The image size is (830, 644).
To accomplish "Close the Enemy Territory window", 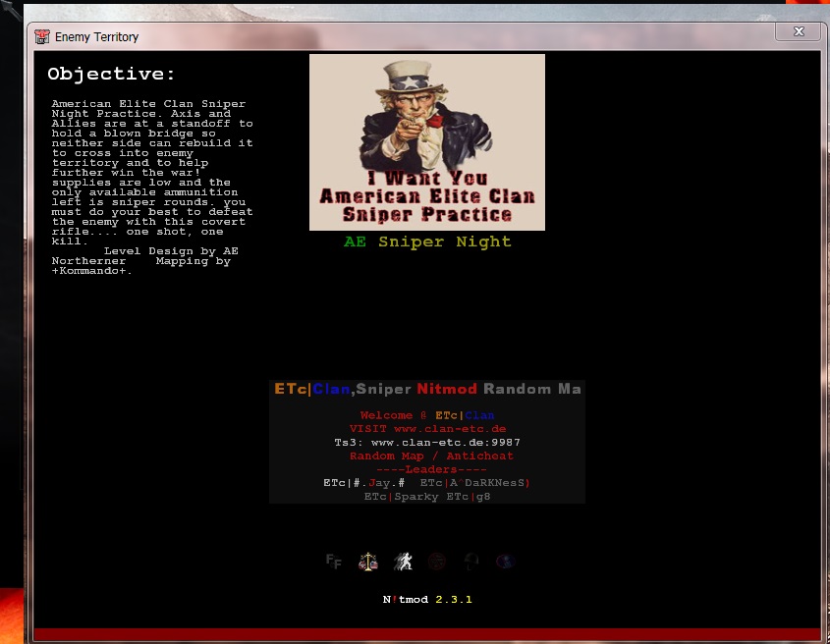I will click(x=797, y=31).
